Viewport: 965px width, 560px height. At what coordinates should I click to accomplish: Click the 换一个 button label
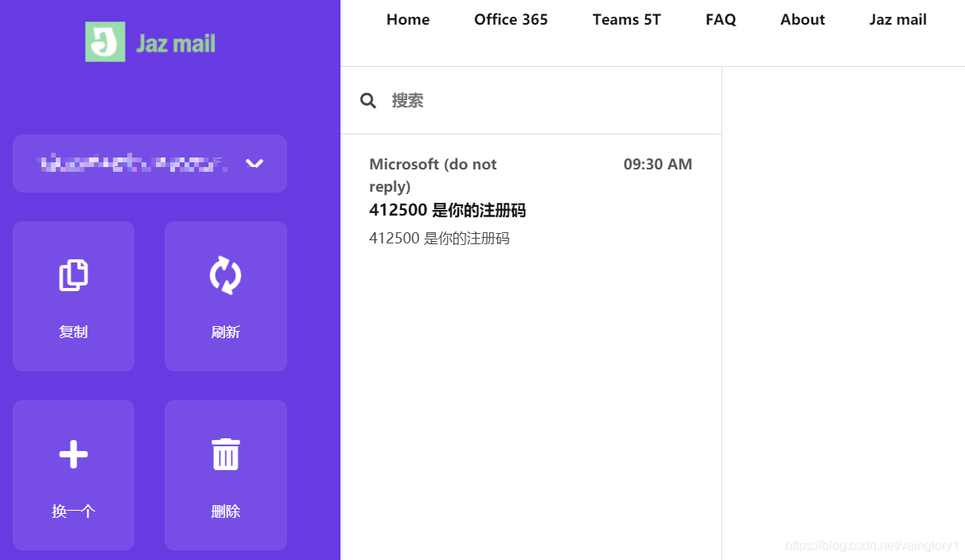[73, 511]
